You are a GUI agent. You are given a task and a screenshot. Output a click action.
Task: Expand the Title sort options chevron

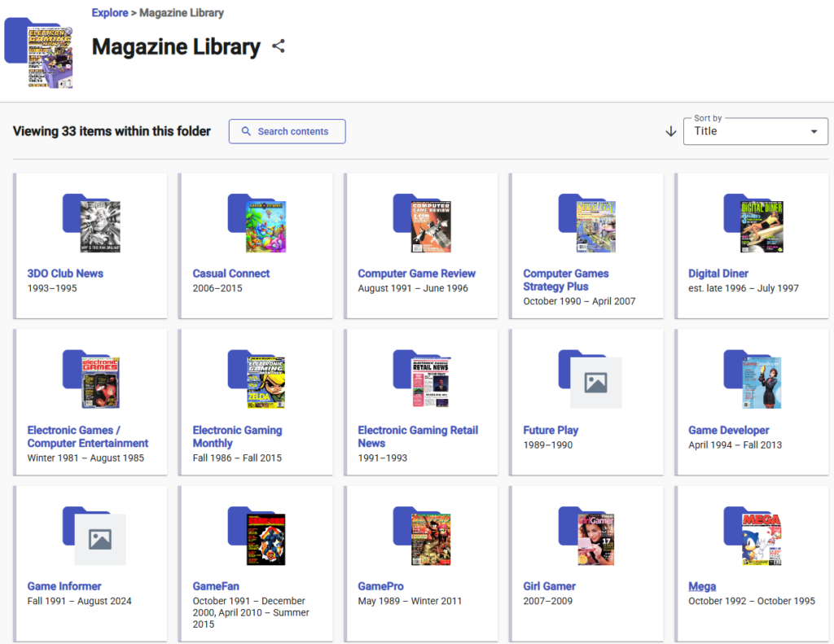coord(813,132)
